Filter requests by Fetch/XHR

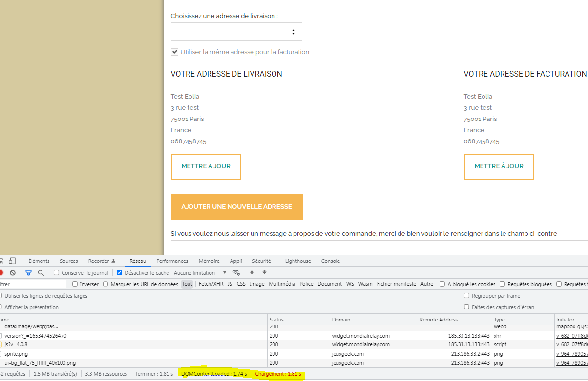click(211, 284)
